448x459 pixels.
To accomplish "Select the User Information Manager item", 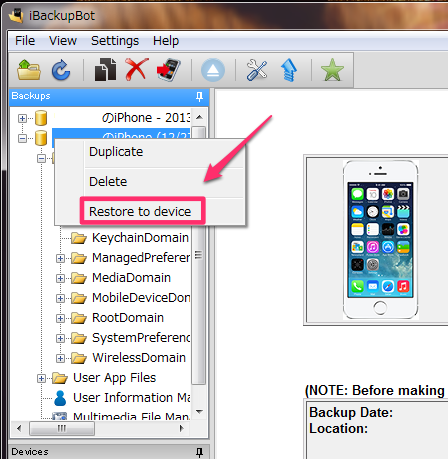I will click(132, 398).
